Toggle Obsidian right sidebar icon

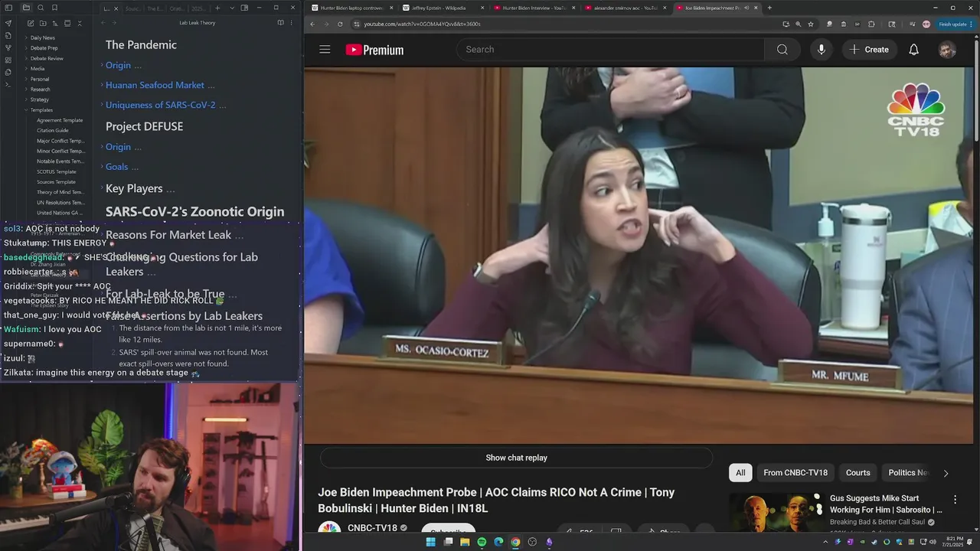(x=244, y=8)
